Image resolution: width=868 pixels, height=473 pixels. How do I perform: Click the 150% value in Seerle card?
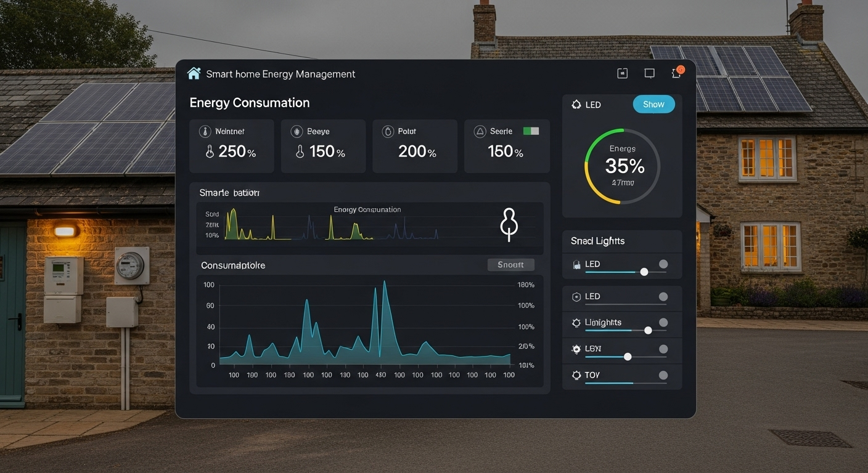click(506, 152)
